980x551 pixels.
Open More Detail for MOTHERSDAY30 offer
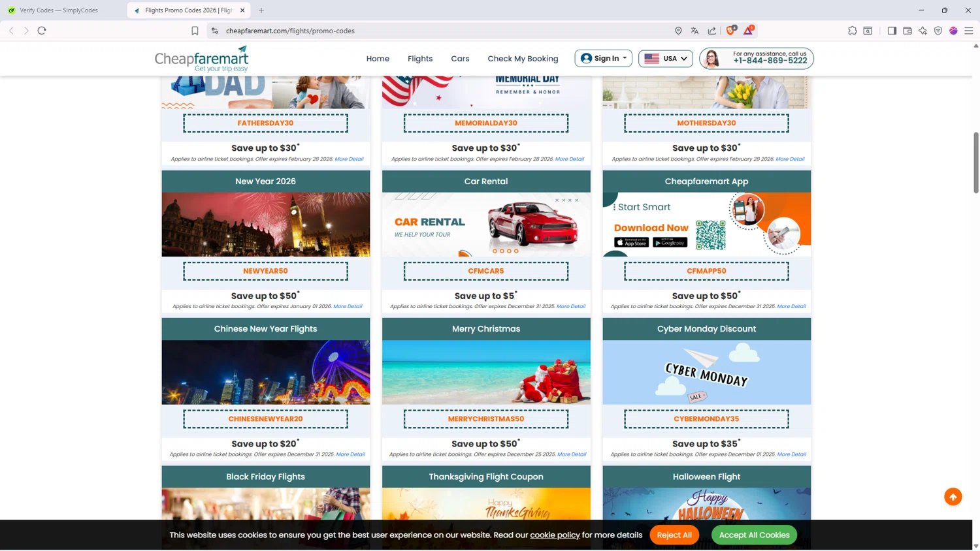click(x=790, y=159)
